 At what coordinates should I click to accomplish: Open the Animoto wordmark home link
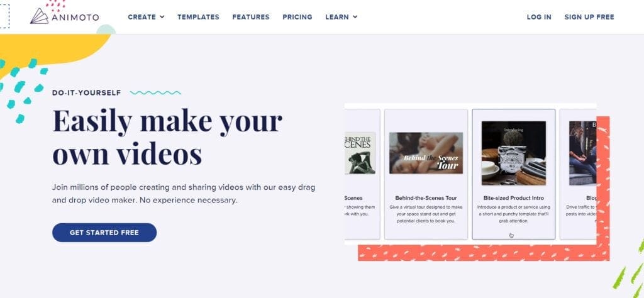coord(75,17)
